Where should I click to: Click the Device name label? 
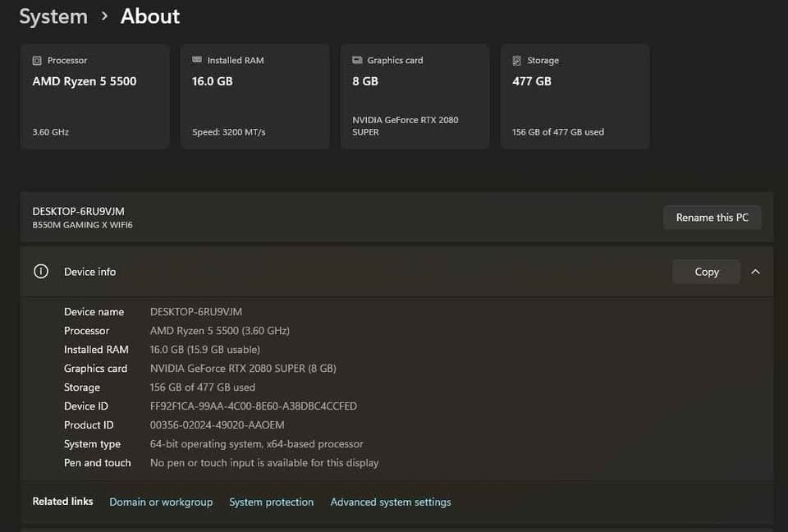tap(94, 312)
